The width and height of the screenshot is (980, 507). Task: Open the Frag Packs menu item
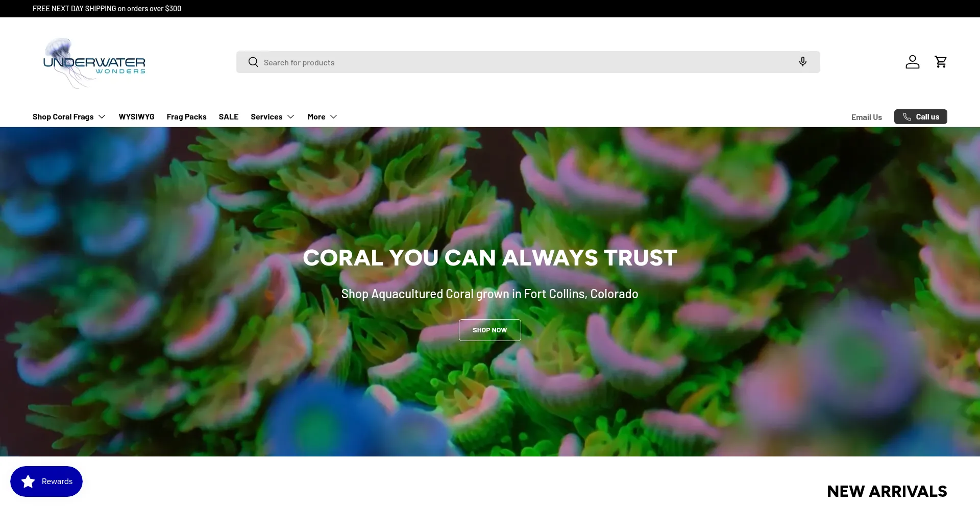186,117
